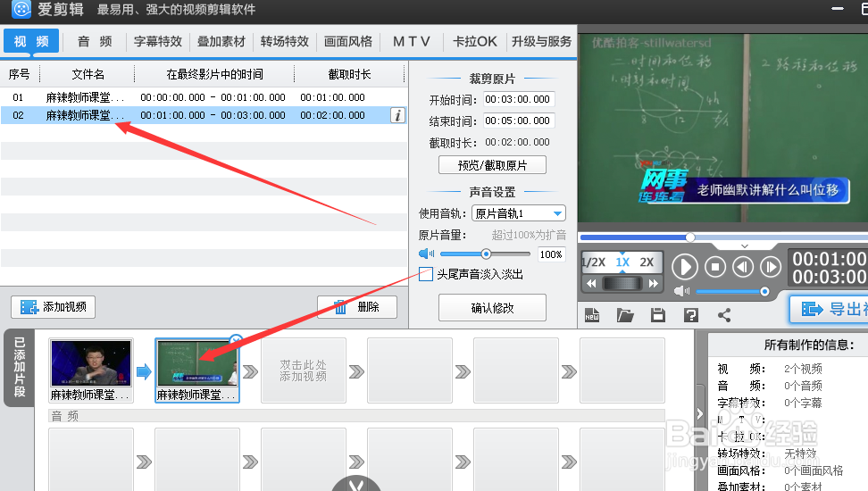Click the share icon
The height and width of the screenshot is (491, 868).
coord(724,315)
